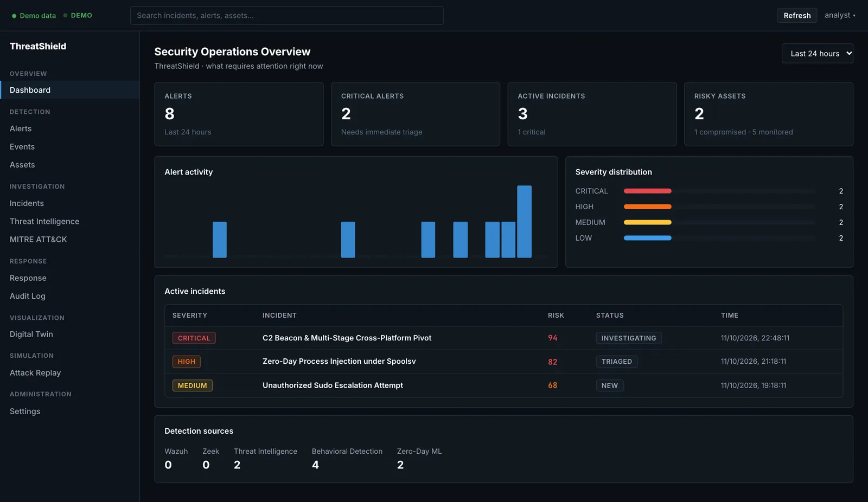The height and width of the screenshot is (502, 868).
Task: Open the Zero-Day Process Injection under Spoolsv incident
Action: [x=339, y=362]
